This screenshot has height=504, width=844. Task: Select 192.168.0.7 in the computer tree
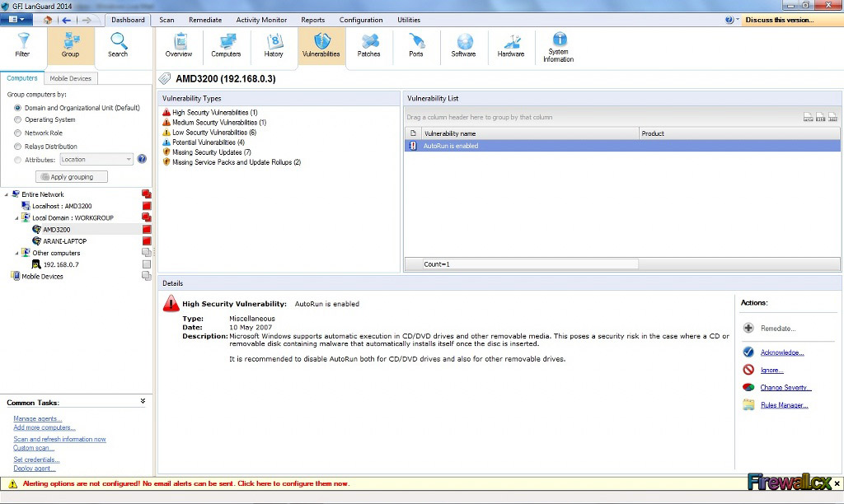(x=61, y=264)
